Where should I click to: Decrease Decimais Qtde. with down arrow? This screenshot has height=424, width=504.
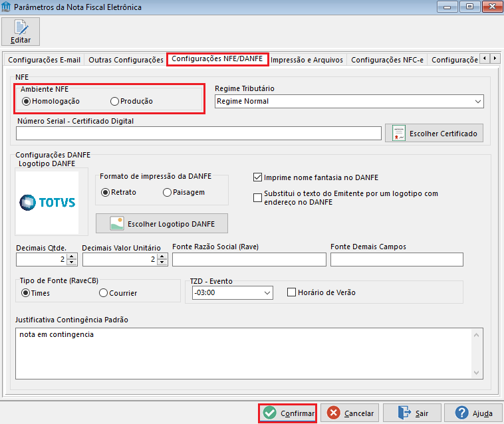pos(72,263)
